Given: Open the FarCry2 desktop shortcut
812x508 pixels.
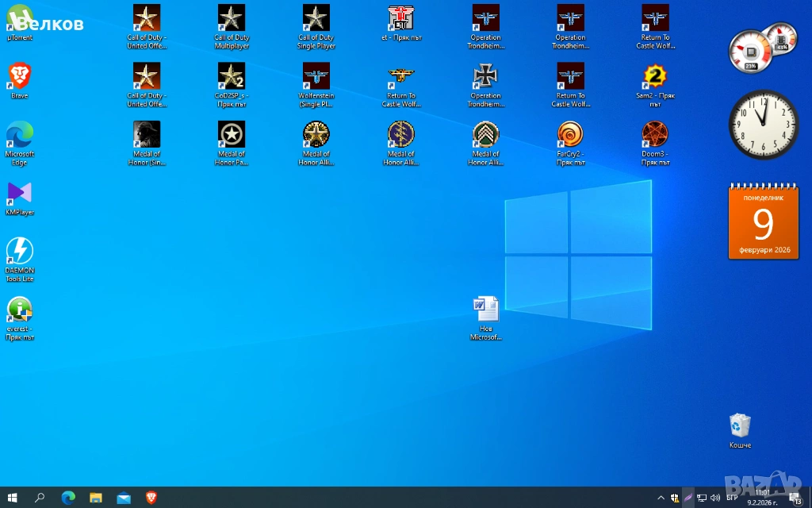Looking at the screenshot, I should click(x=570, y=135).
